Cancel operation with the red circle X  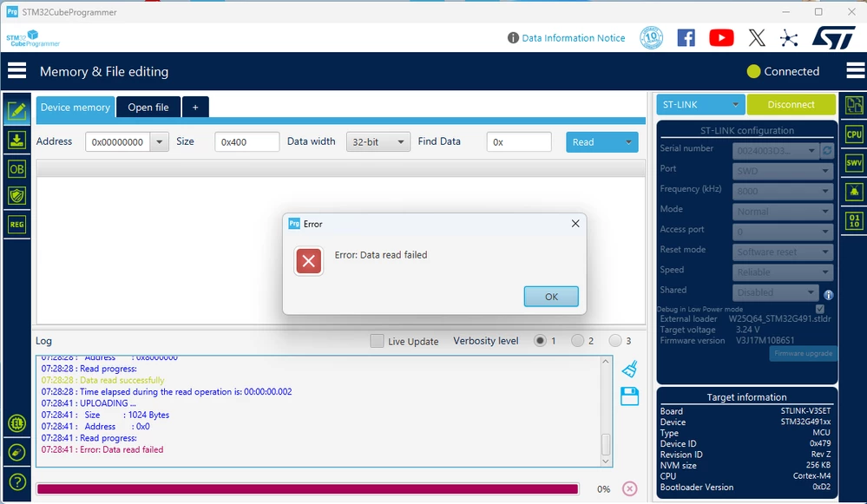(630, 488)
